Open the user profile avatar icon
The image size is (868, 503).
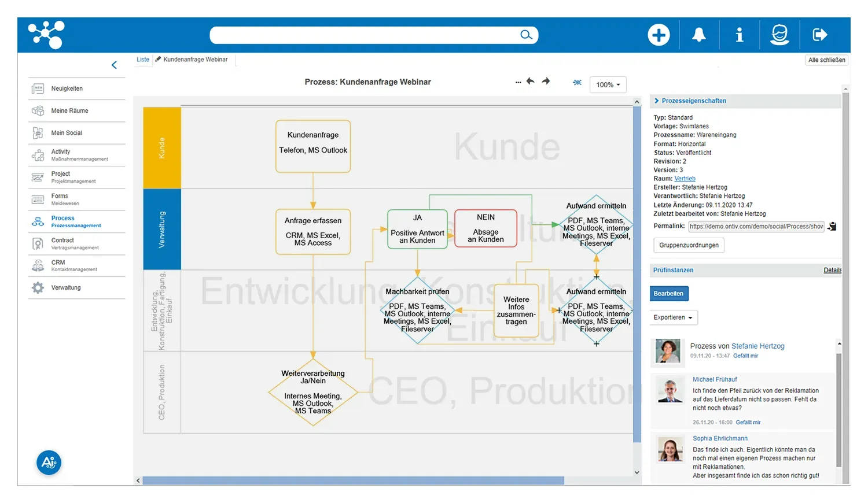pyautogui.click(x=779, y=35)
